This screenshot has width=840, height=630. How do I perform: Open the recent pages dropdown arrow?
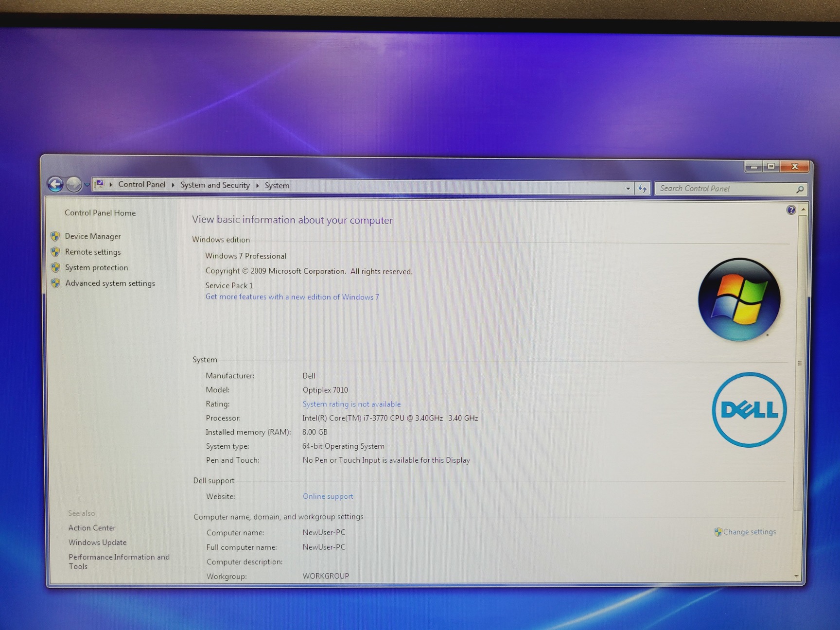click(87, 185)
